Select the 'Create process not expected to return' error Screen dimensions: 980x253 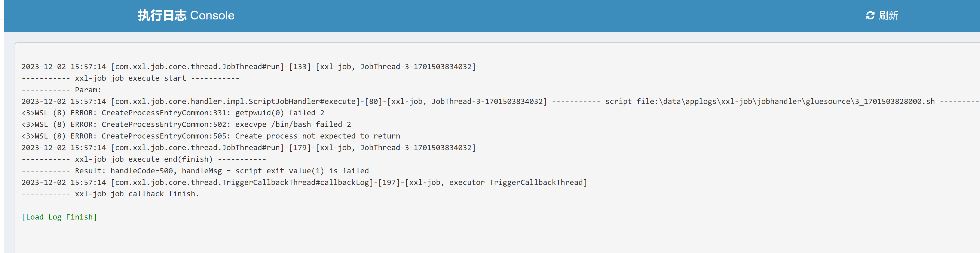(x=317, y=136)
